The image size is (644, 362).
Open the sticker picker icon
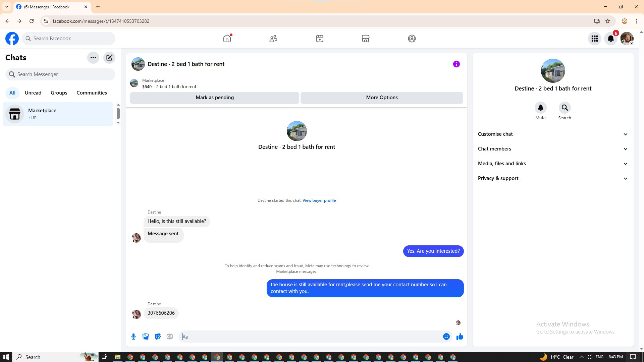coord(158,337)
